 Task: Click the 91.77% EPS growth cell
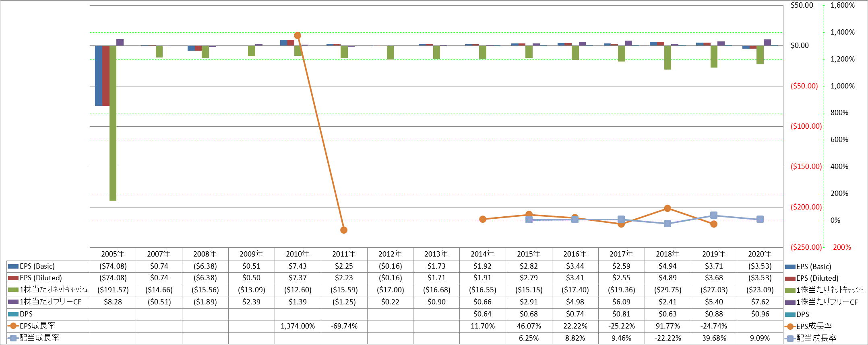point(668,326)
